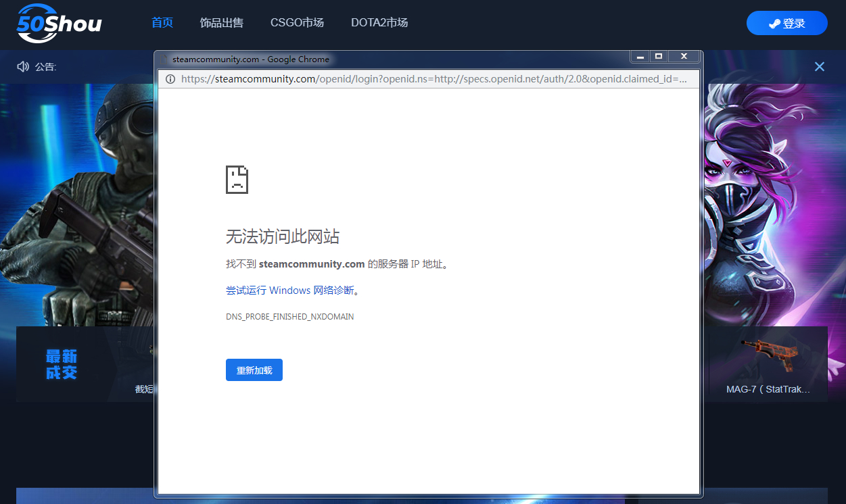The width and height of the screenshot is (846, 504).
Task: Minimize the steamcommunity.com Chrome popup
Action: tap(640, 56)
